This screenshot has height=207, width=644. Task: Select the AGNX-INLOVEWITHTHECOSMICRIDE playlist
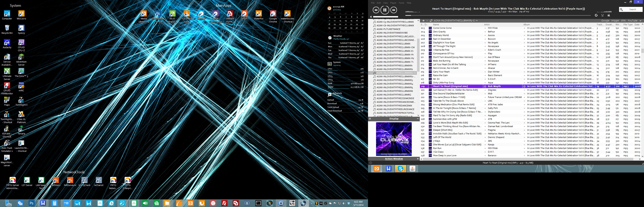tap(395, 98)
